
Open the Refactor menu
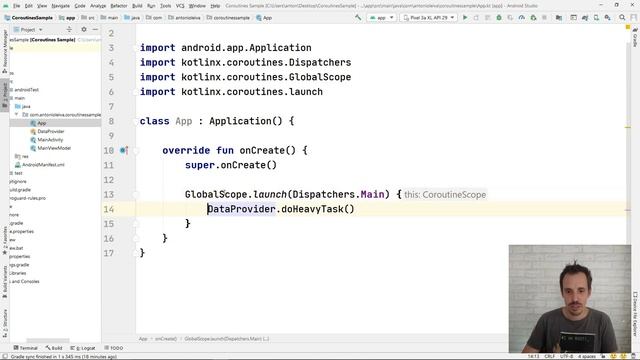(119, 6)
